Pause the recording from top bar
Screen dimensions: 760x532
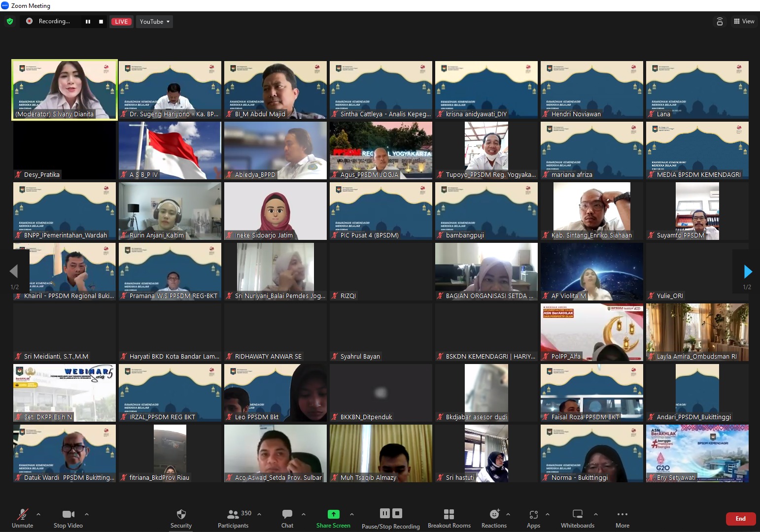tap(88, 22)
